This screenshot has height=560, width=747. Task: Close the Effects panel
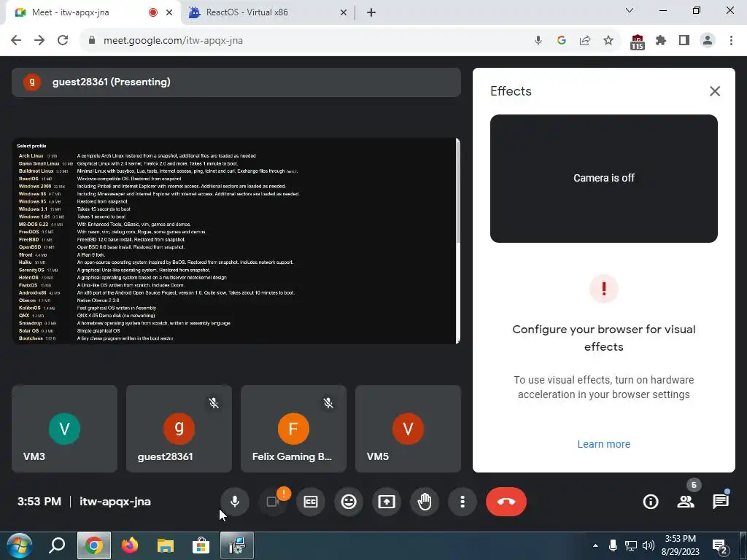pos(715,91)
